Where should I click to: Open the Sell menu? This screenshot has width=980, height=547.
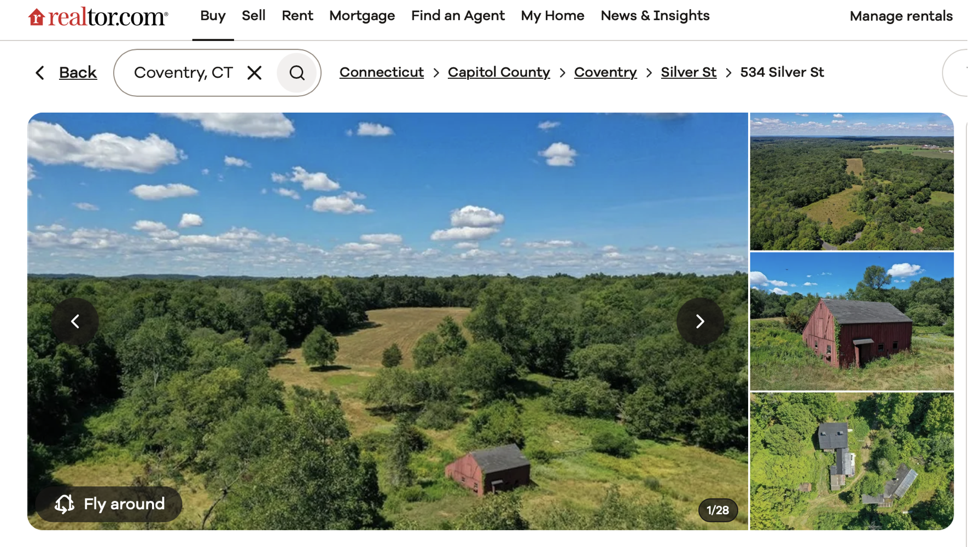(254, 16)
